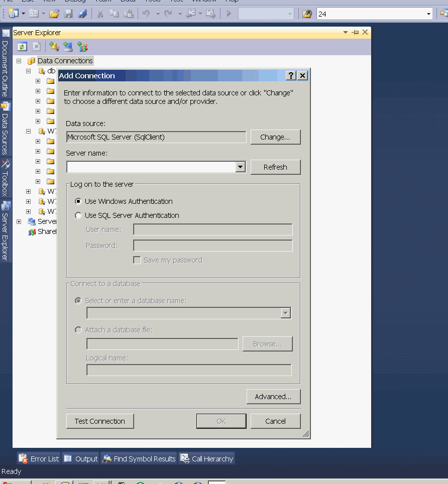Click the Test Connection button
The image size is (448, 484).
[100, 421]
